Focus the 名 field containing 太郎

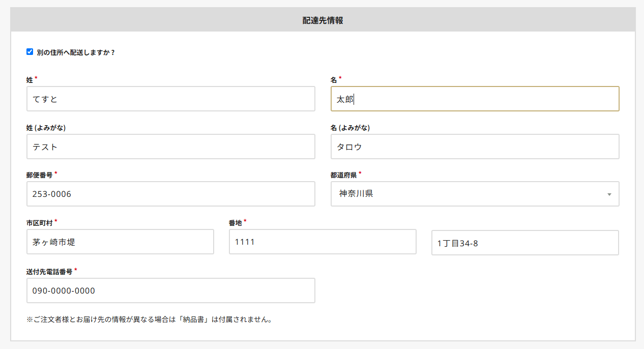[x=475, y=99]
